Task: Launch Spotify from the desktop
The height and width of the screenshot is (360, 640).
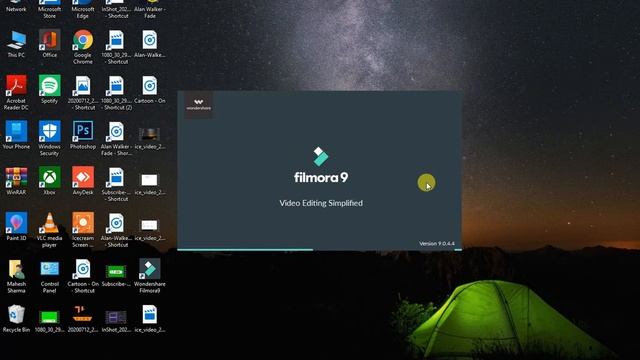Action: [49, 89]
